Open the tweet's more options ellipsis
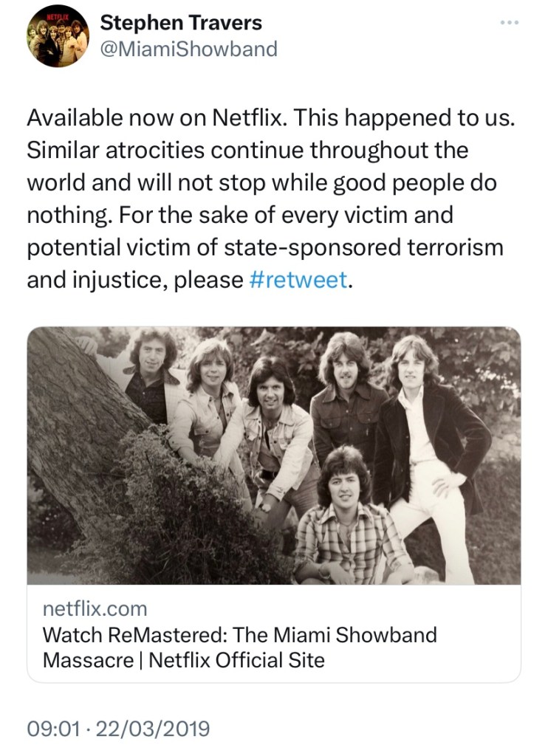548x756 pixels. (x=509, y=22)
